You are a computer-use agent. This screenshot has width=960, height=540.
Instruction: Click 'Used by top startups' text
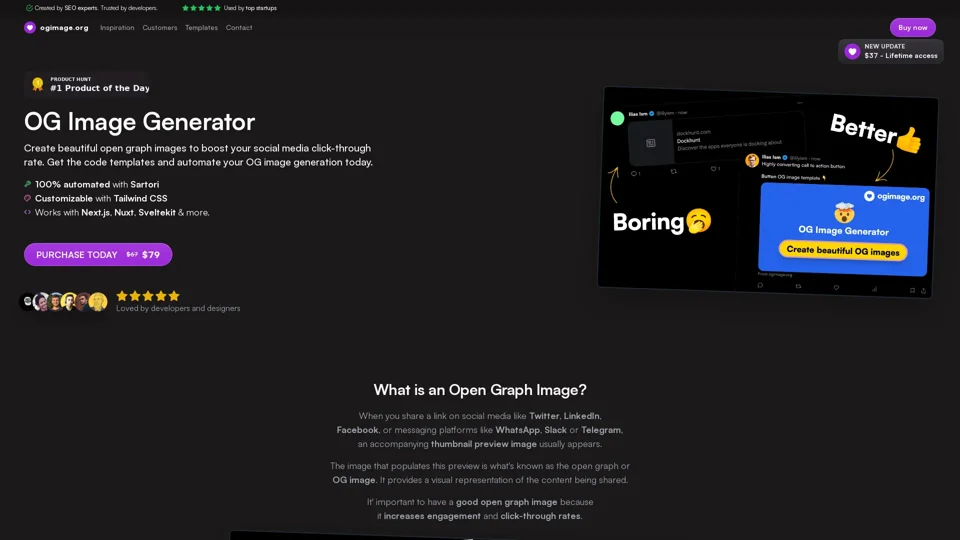click(250, 8)
